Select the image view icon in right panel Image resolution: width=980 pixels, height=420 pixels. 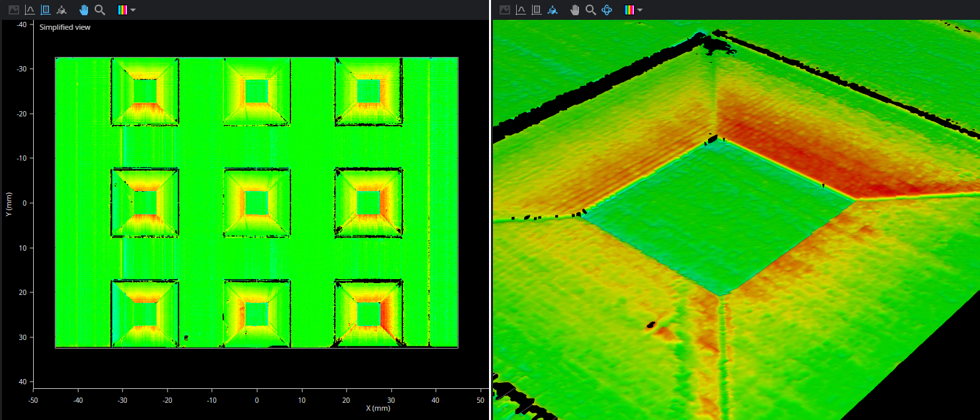[505, 10]
